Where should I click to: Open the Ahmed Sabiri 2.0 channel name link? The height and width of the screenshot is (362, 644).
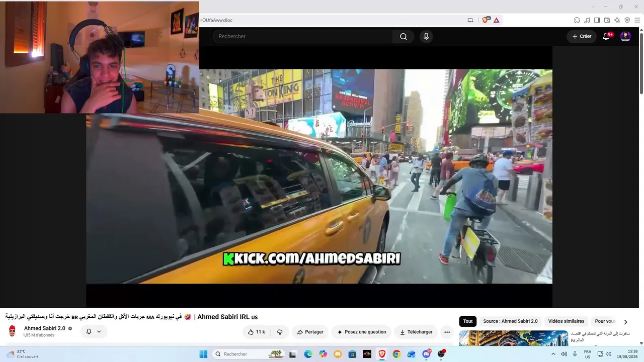(x=45, y=328)
